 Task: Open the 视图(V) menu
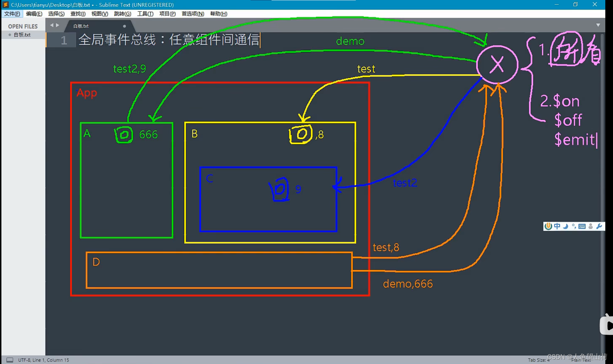tap(100, 14)
